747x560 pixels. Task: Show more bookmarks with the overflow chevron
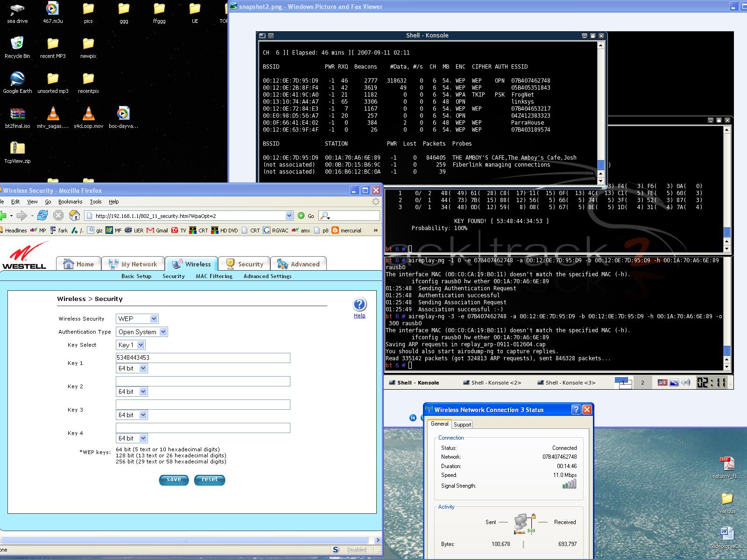tap(375, 230)
